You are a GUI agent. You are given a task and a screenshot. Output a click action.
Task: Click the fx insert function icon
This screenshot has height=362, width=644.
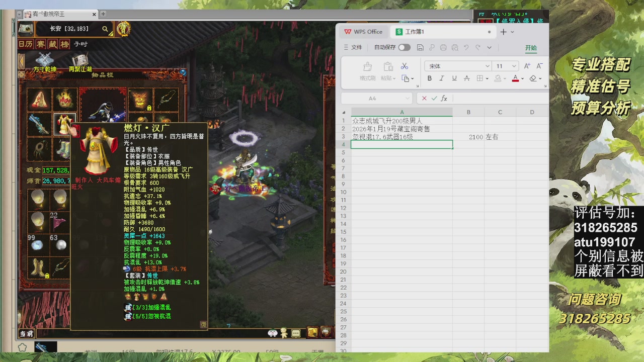point(444,99)
